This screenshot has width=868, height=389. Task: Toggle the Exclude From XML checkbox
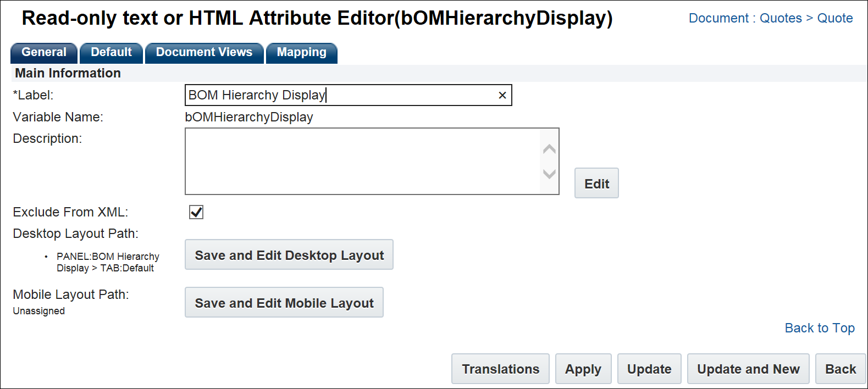point(196,212)
